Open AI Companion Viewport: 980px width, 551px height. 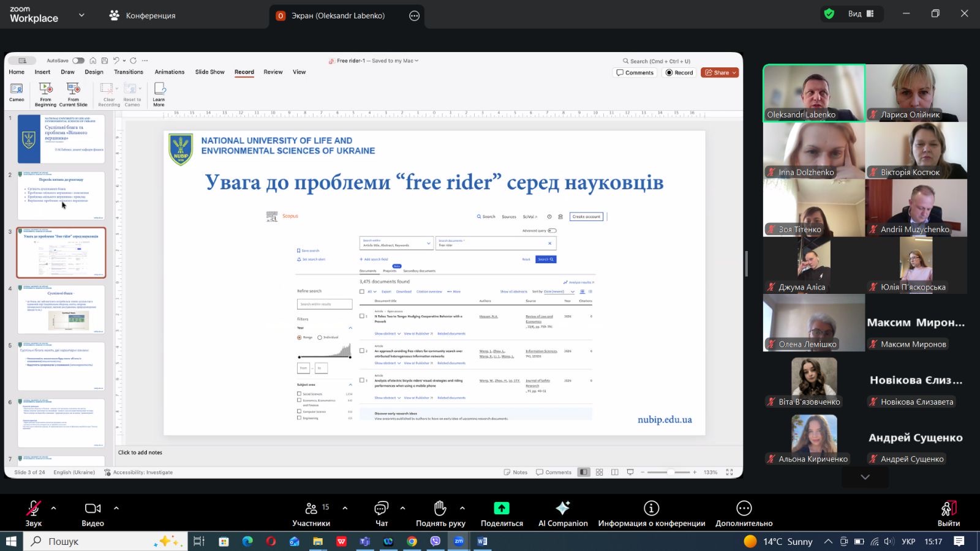[562, 509]
